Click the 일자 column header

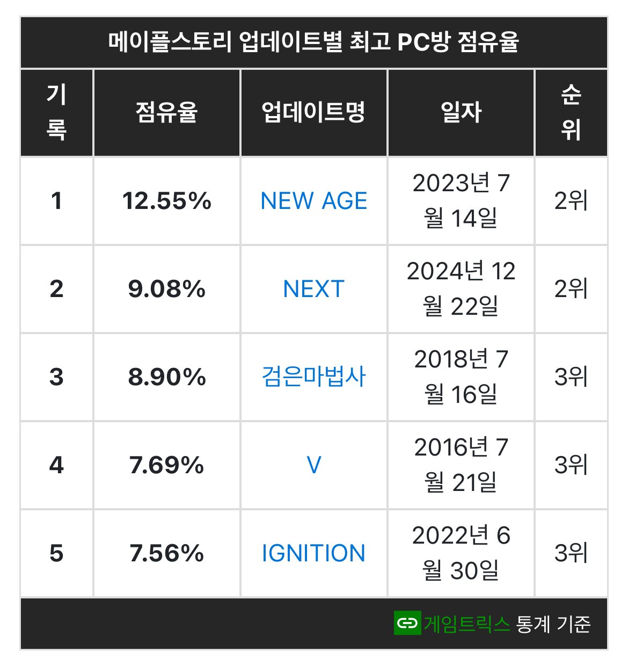461,113
